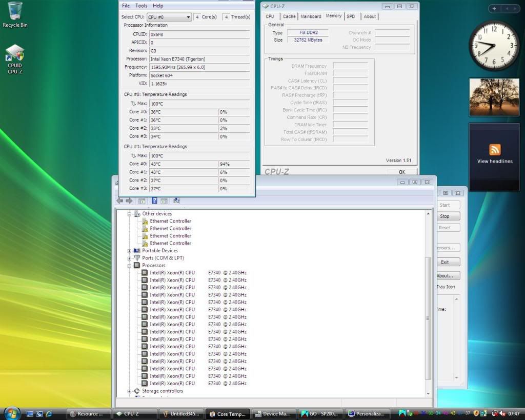Click the analog clock gadget in the sidebar
525x420 pixels.
494,46
